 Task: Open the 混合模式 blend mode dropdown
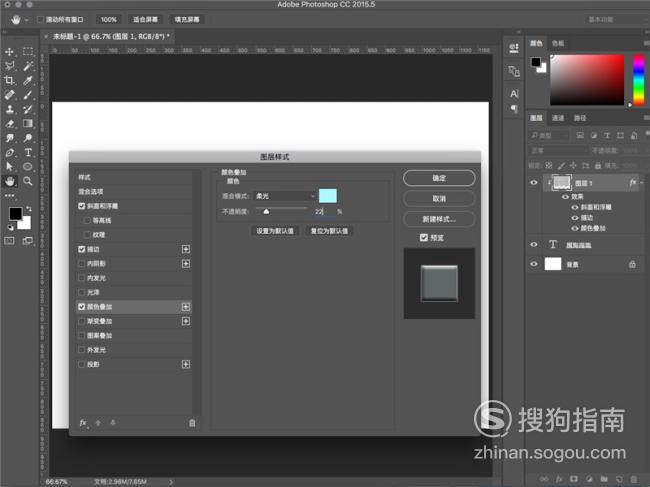click(x=285, y=196)
